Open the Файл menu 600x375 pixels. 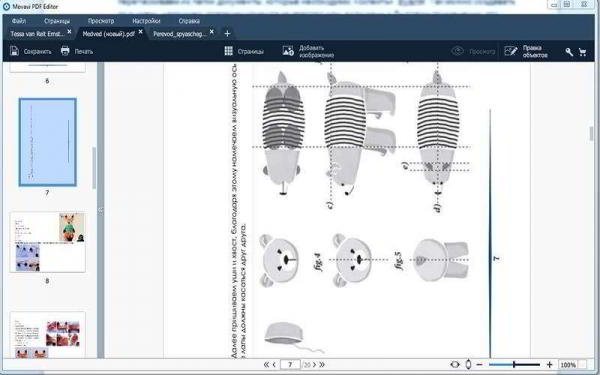point(18,21)
